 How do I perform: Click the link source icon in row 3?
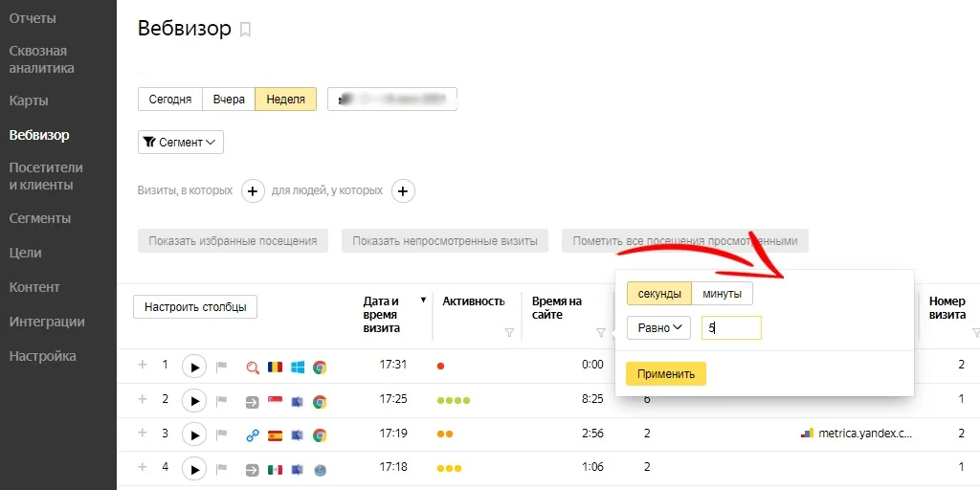253,435
